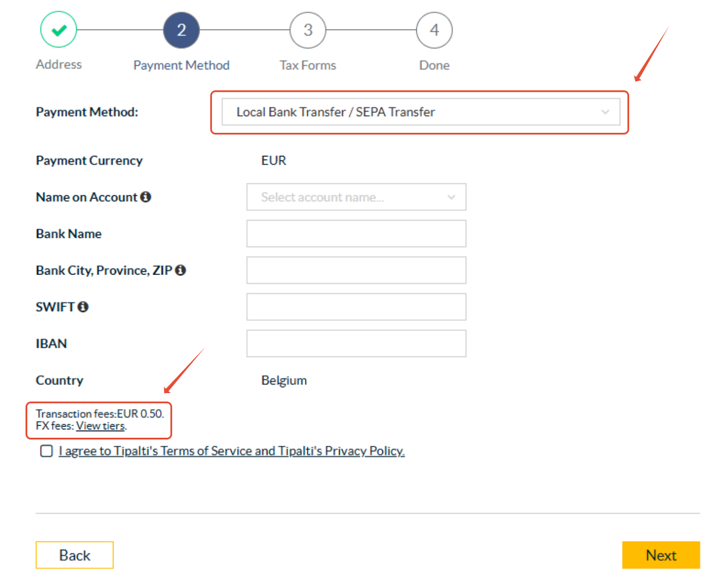Expand the Select account name dropdown
The height and width of the screenshot is (588, 724).
(356, 197)
